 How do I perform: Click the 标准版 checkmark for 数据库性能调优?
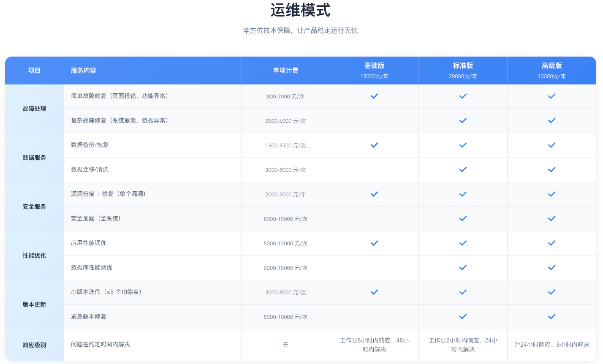click(x=463, y=268)
